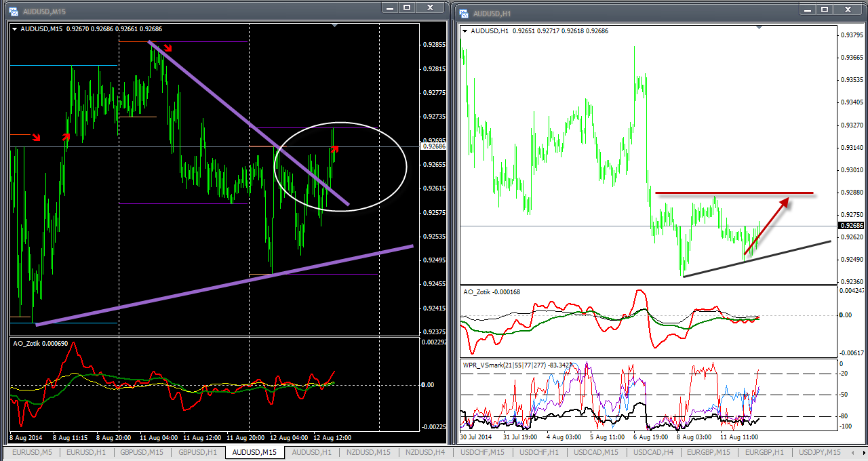868x461 pixels.
Task: Minimize the AUDUSD,H1 chart window
Action: (x=807, y=9)
